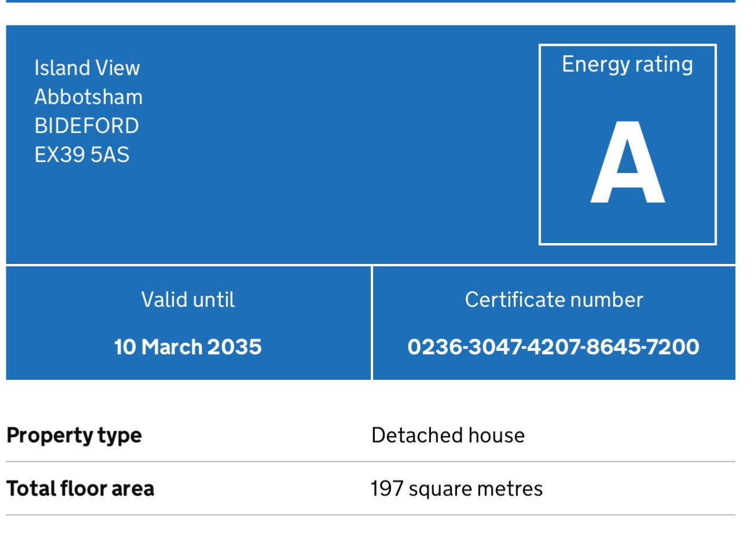Select the EX39 5AS postcode

pos(82,155)
